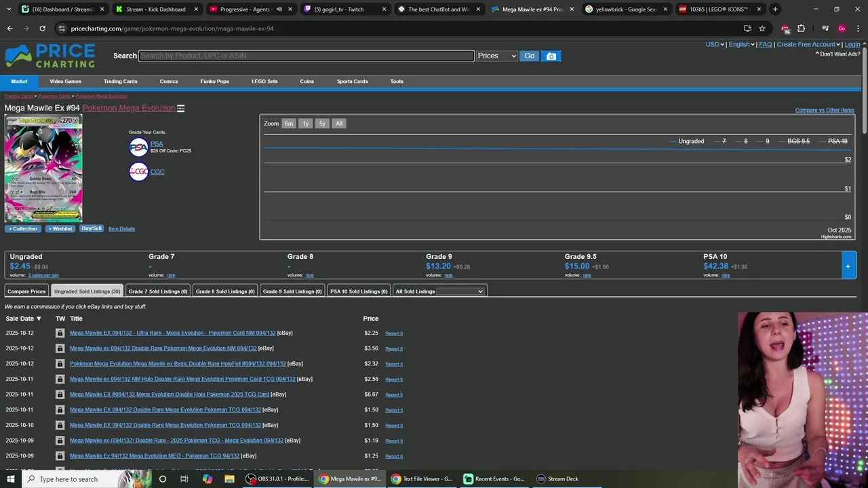The height and width of the screenshot is (488, 868).
Task: Expand more grades with blue plus button
Action: tap(848, 266)
